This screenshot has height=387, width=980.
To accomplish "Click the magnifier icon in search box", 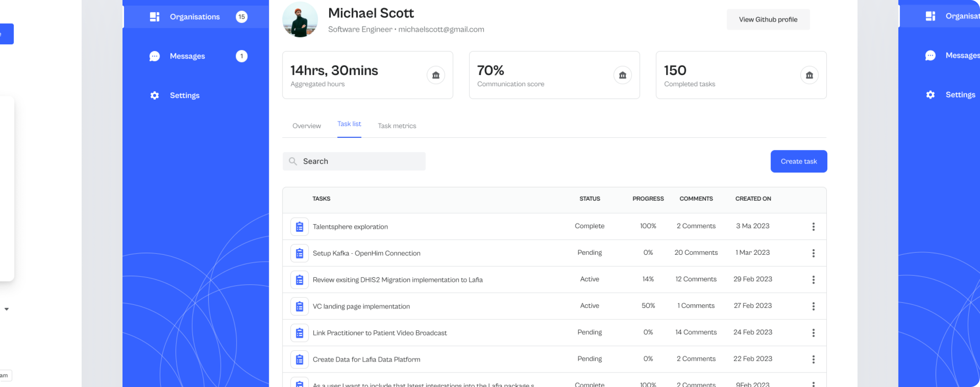I will [x=293, y=161].
